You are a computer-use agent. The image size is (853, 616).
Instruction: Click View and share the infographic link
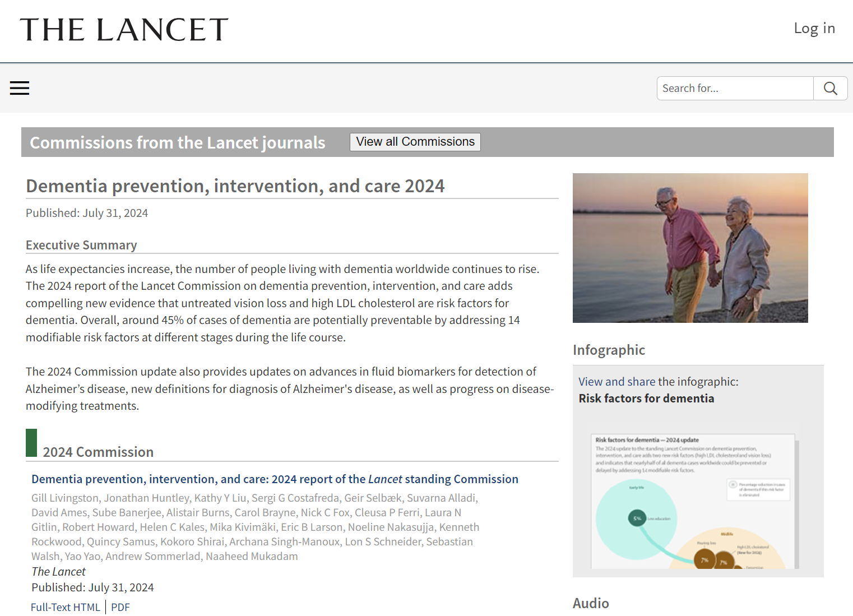[617, 382]
